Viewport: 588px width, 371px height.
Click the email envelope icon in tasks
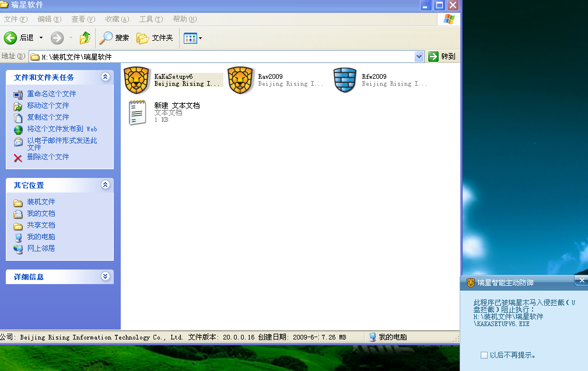coord(18,142)
